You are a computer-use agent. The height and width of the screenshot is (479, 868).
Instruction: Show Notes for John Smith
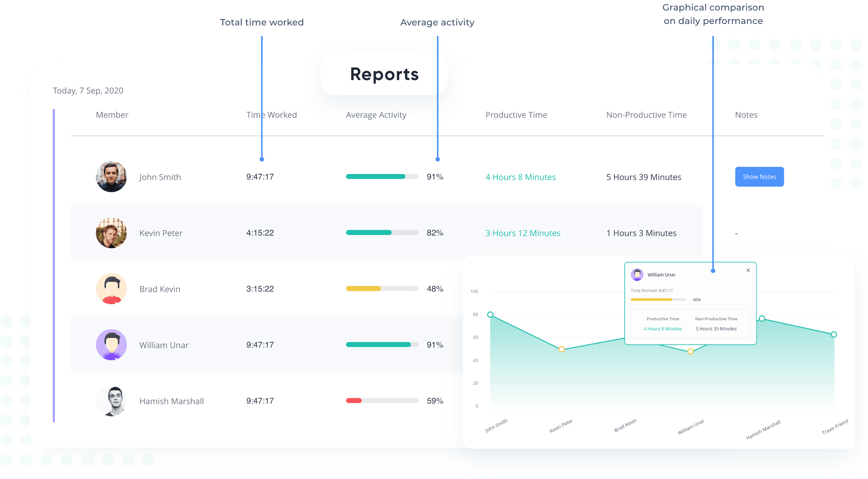[760, 176]
